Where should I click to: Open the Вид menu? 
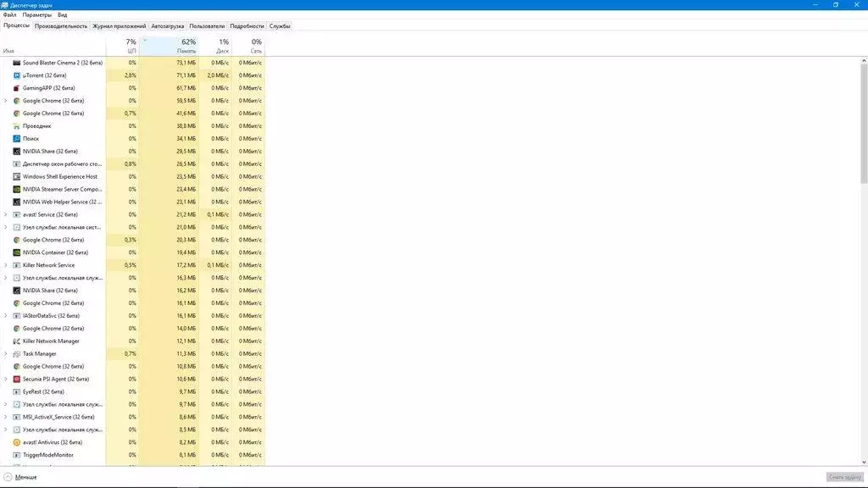tap(63, 15)
